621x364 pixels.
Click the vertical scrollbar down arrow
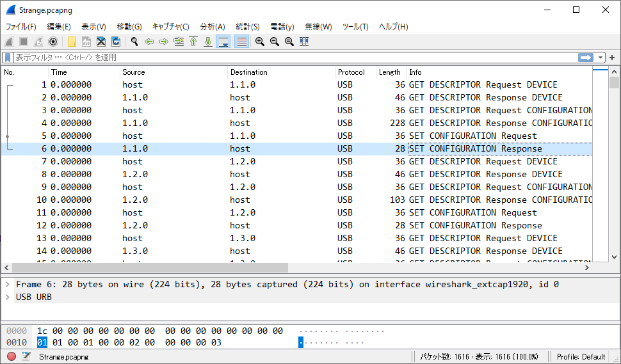(614, 257)
